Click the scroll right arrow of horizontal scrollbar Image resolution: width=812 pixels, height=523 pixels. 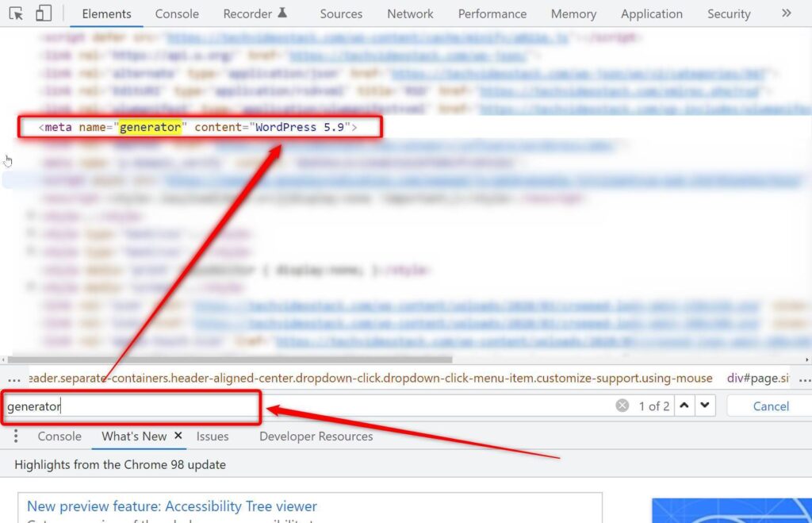[x=806, y=360]
